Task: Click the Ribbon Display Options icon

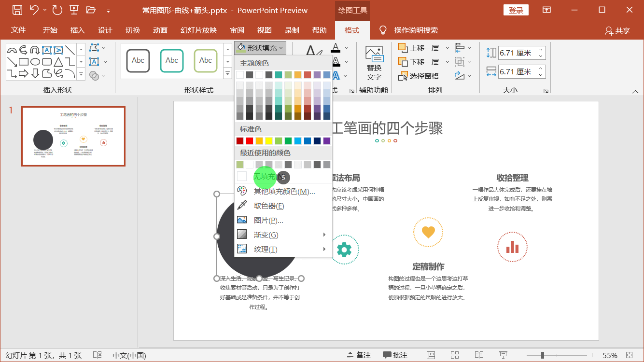Action: click(x=546, y=10)
